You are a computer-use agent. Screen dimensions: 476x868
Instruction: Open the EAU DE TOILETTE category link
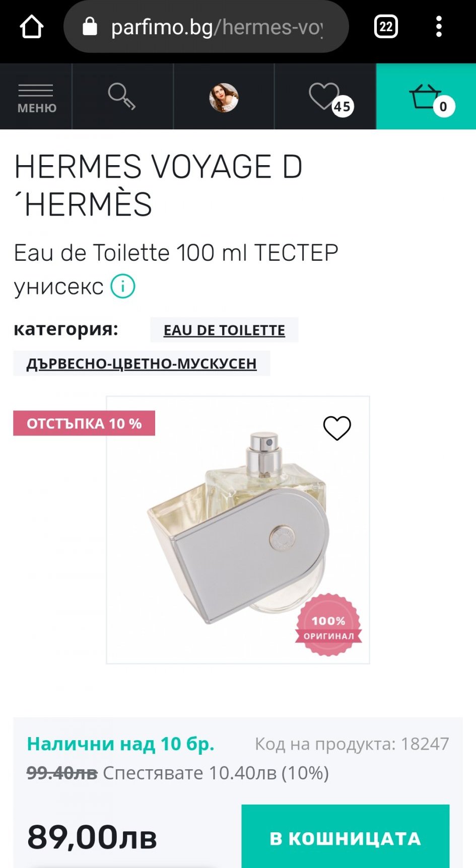click(224, 330)
